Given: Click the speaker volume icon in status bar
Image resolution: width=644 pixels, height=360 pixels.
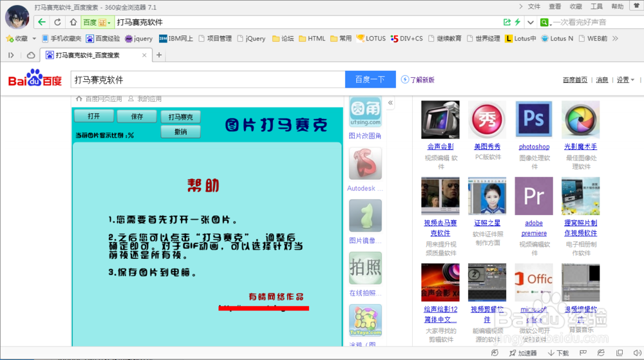Looking at the screenshot, I should [637, 353].
